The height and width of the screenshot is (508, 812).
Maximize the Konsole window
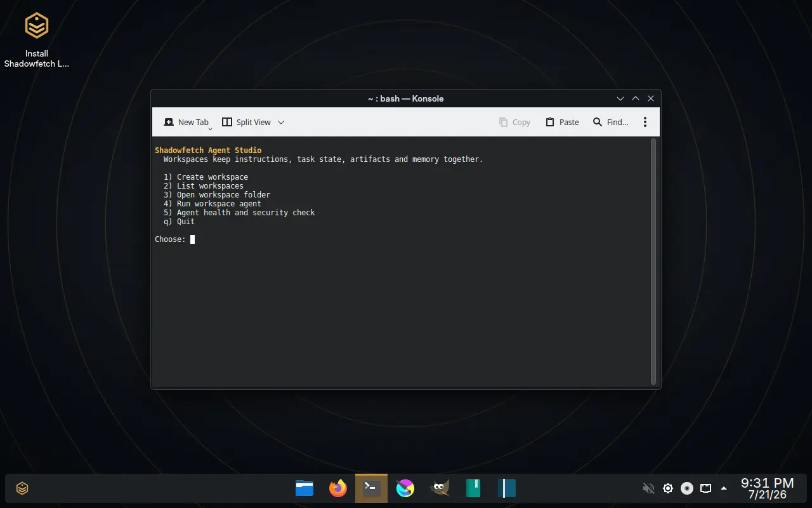coord(636,98)
